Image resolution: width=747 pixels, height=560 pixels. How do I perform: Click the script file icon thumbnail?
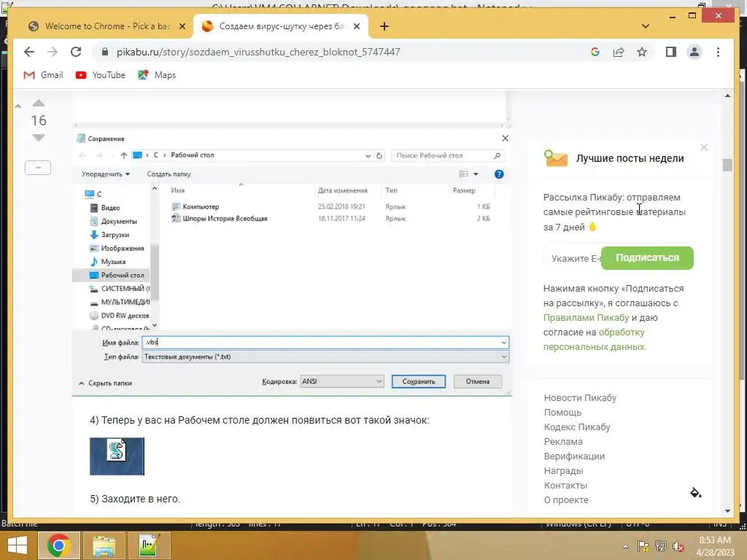click(x=117, y=456)
